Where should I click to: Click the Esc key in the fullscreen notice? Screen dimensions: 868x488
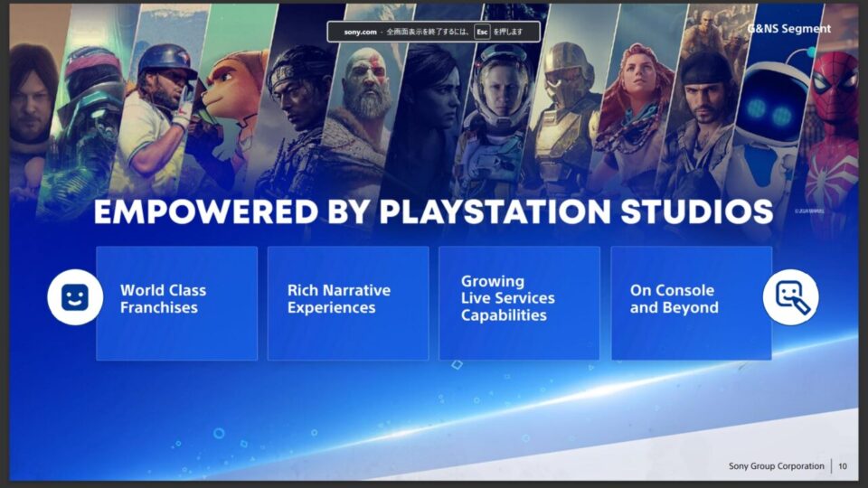(x=482, y=33)
